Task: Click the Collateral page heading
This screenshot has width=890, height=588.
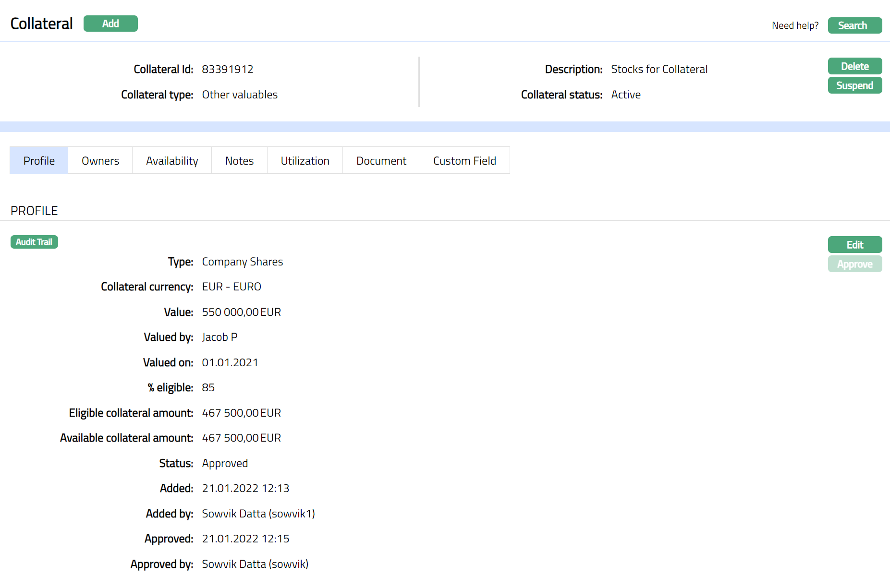Action: [42, 24]
